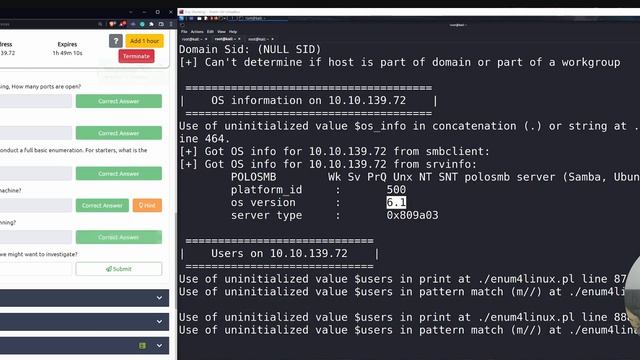Open the extensions puzzle icon in browser
640x360 pixels.
151,24
